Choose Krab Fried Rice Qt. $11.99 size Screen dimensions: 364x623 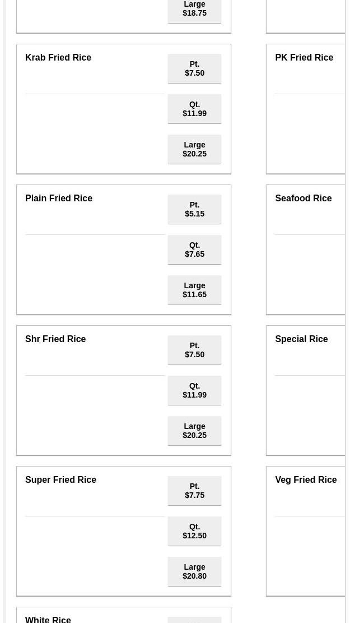[194, 109]
